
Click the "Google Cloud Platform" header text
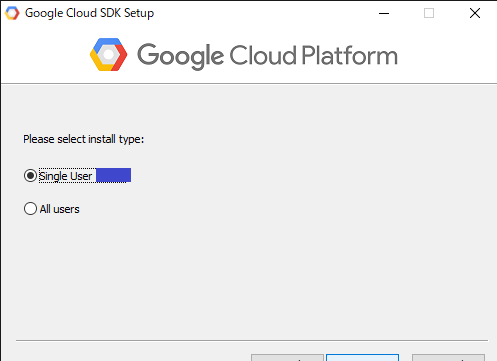tap(267, 56)
